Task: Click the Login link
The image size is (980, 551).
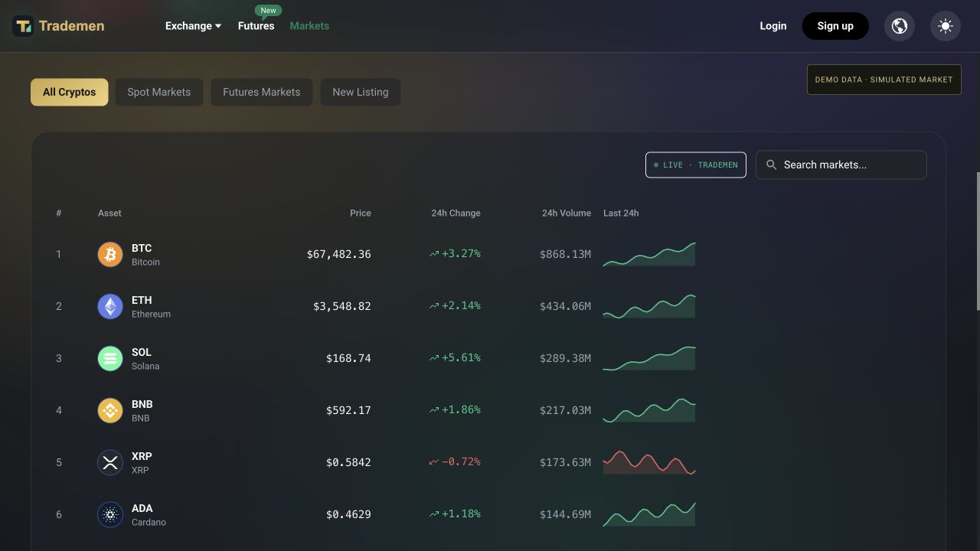Action: [773, 26]
